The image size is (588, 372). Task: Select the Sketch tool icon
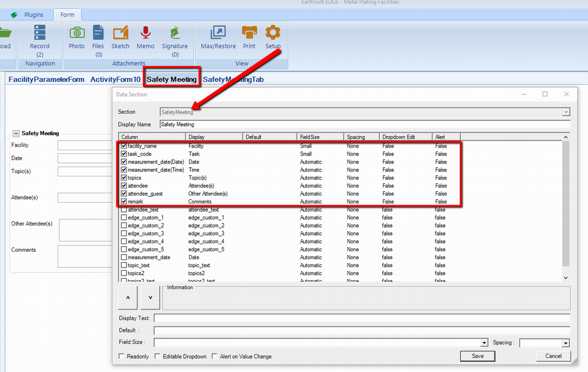tap(120, 33)
